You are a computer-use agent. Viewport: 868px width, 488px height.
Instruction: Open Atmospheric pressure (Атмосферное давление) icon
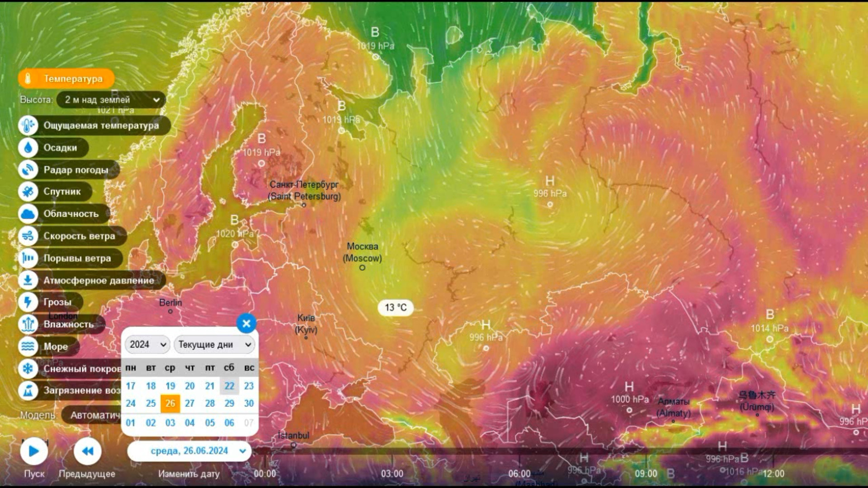pyautogui.click(x=28, y=280)
